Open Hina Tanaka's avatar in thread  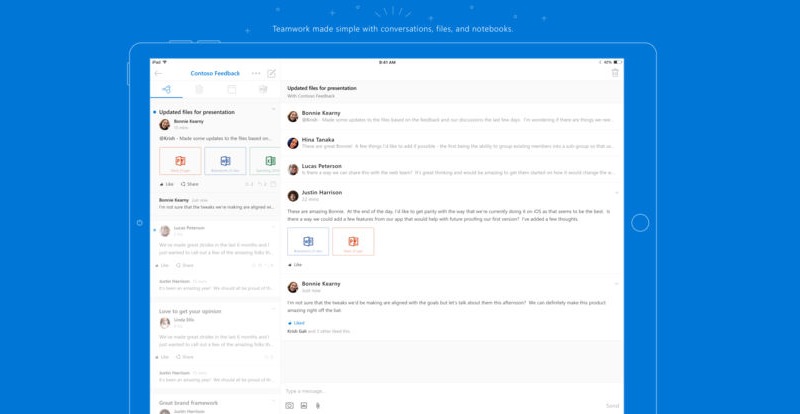pos(293,143)
